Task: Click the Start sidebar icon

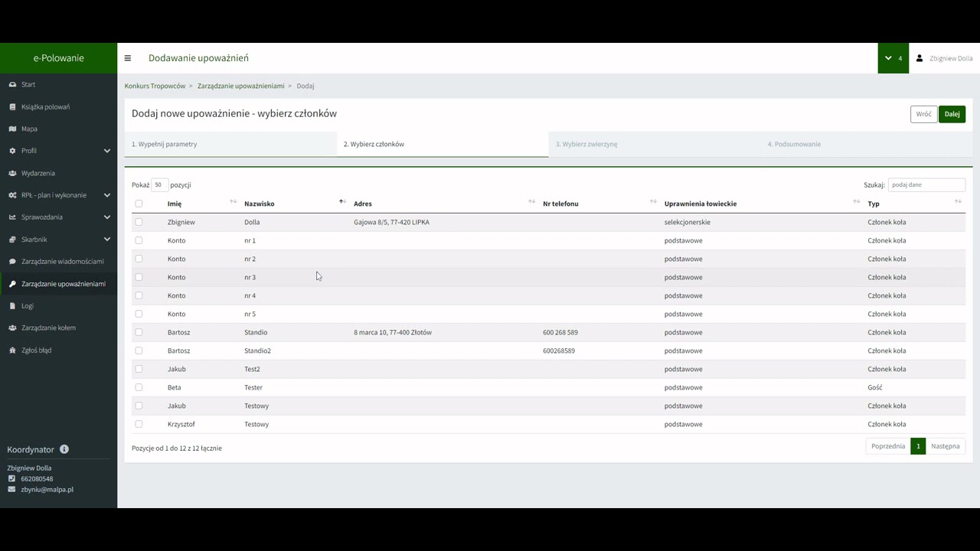Action: tap(12, 84)
